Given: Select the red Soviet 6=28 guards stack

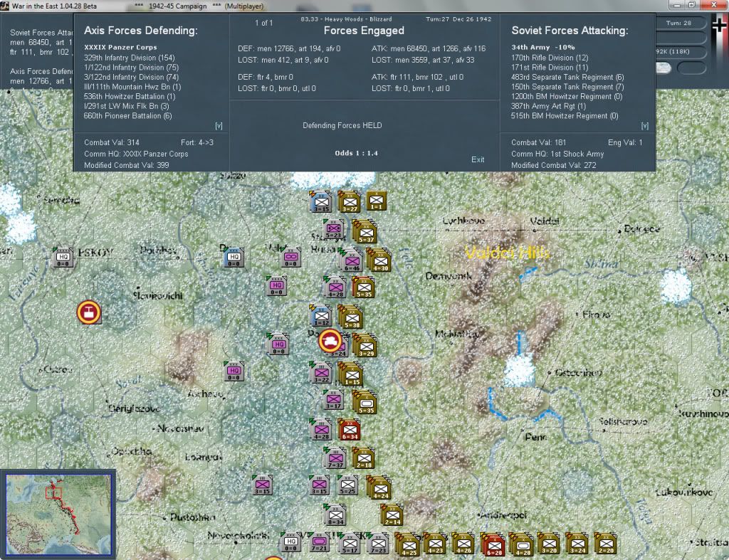Looking at the screenshot, I should [x=493, y=544].
